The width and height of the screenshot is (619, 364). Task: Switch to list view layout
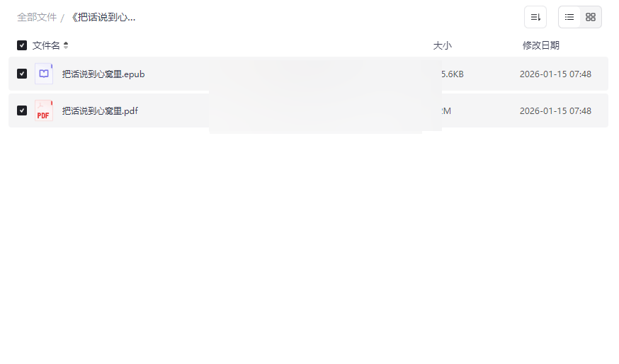click(569, 17)
